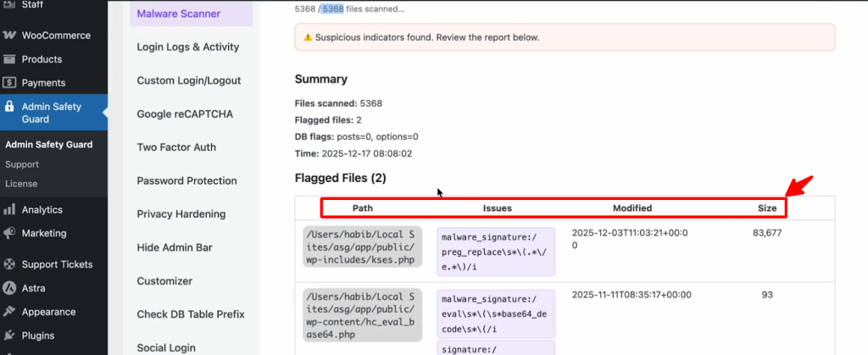The width and height of the screenshot is (868, 355).
Task: Switch to Login Logs & Activity tab
Action: point(188,47)
